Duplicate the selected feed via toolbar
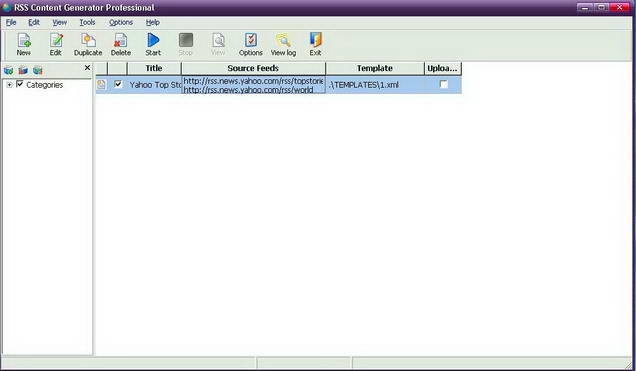Screen dimensions: 636x371 [x=88, y=45]
